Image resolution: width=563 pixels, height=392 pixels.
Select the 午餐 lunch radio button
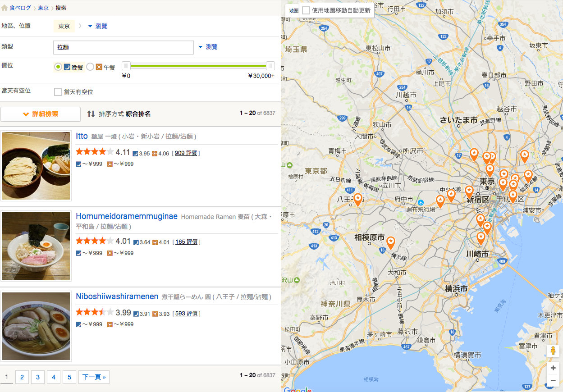[90, 67]
